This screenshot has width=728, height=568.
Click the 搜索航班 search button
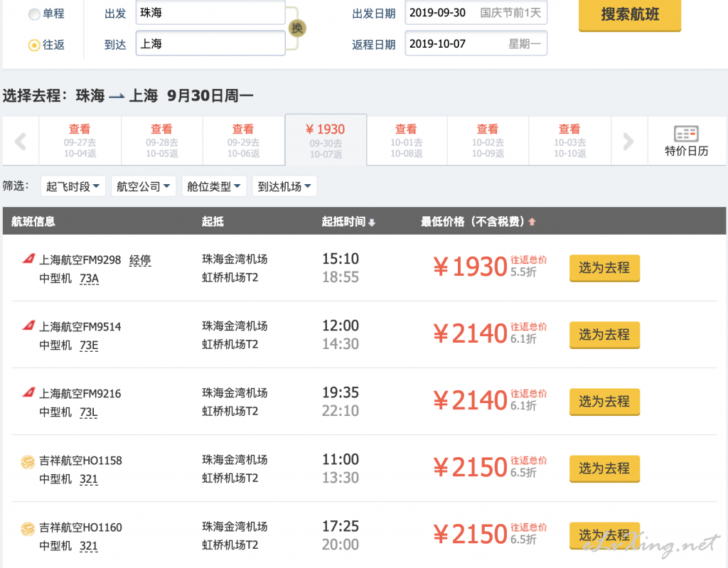tap(630, 15)
